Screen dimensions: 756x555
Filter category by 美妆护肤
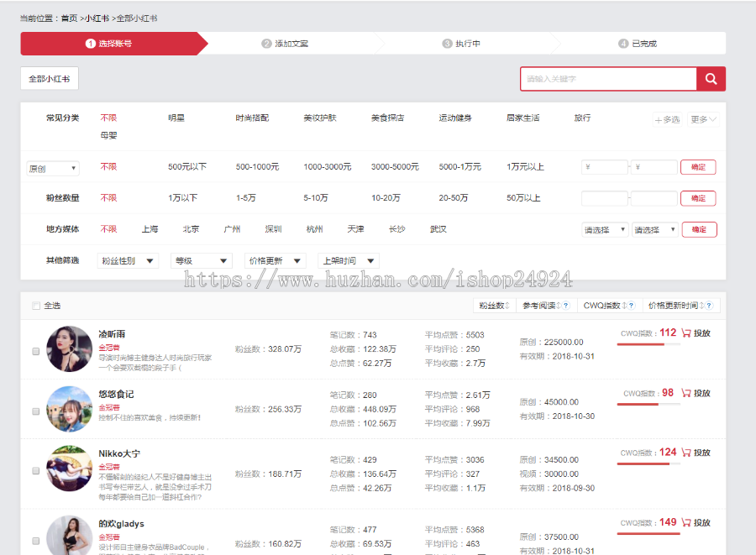coord(320,118)
